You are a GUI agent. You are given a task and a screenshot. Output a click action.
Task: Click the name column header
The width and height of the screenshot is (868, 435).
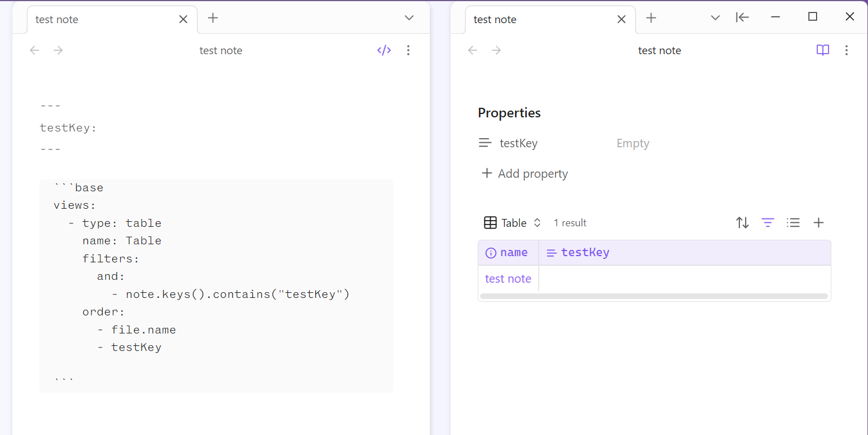point(508,253)
